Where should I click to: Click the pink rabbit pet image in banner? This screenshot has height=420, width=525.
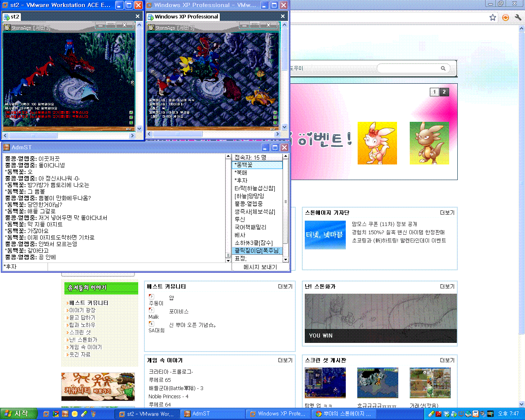377,143
